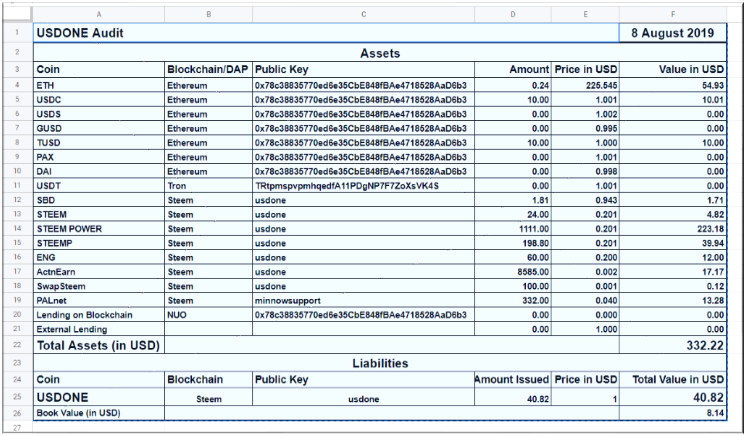Select the 'STEEMP' coin cell

tap(99, 243)
